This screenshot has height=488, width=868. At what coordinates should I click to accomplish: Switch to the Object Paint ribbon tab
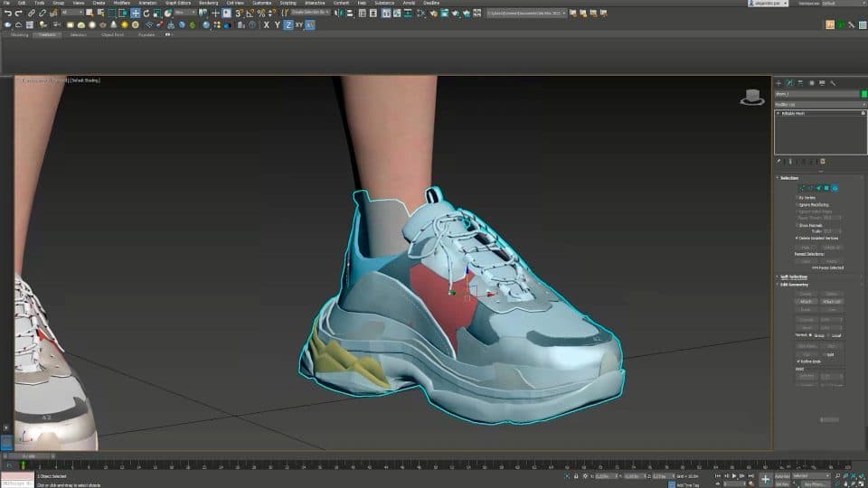(112, 35)
